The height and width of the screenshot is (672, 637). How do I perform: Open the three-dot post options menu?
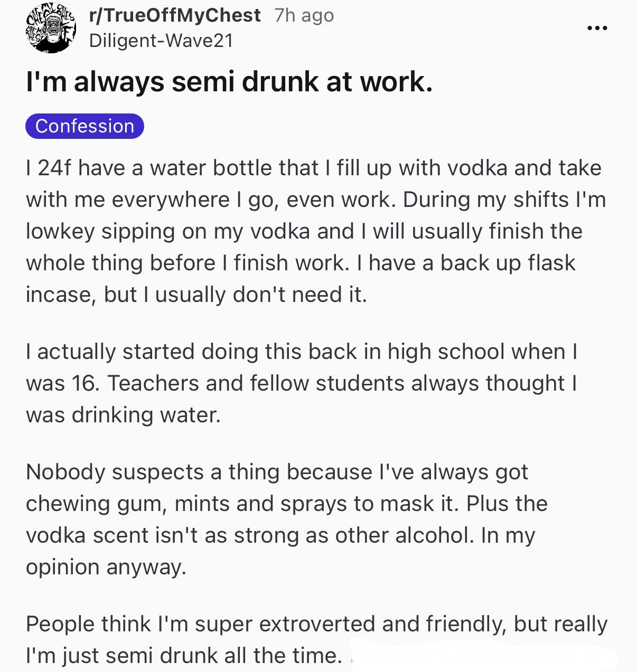(597, 28)
